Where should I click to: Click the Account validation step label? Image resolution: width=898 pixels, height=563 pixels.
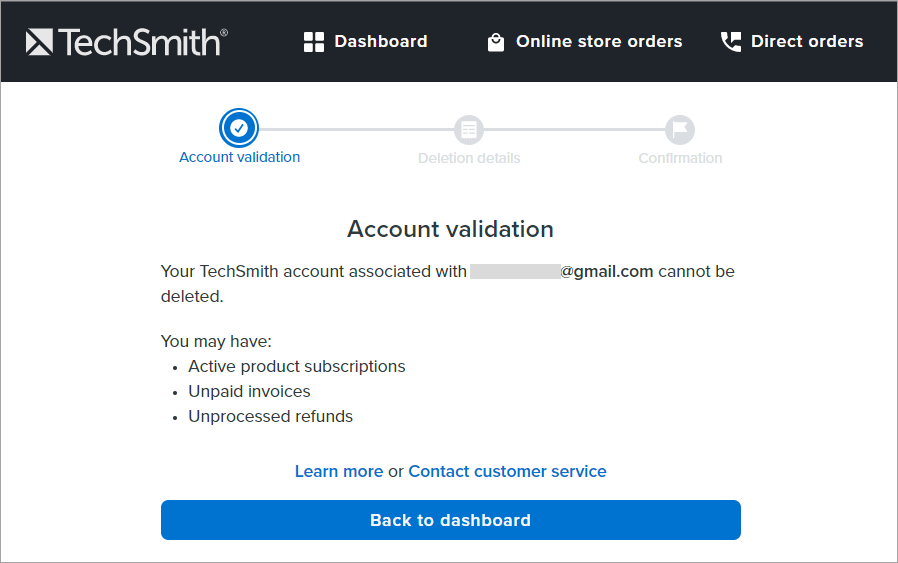coord(239,157)
